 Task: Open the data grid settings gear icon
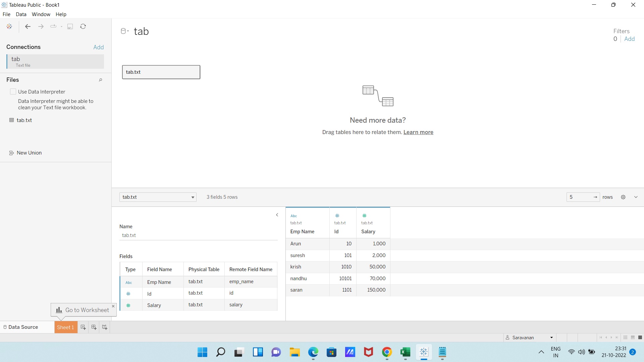tap(623, 197)
